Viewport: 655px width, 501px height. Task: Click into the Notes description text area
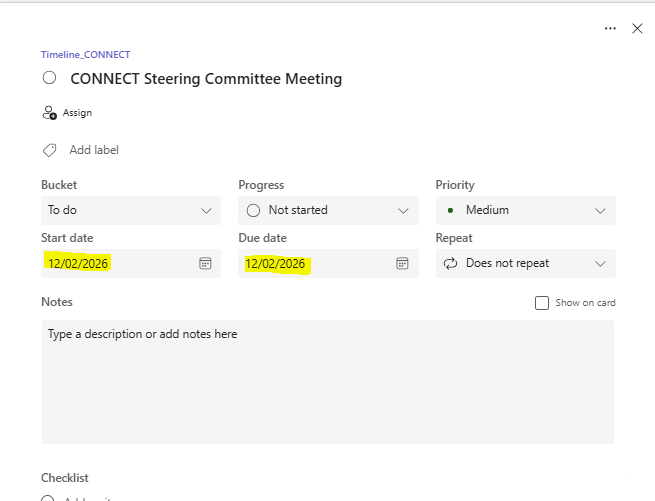[327, 380]
